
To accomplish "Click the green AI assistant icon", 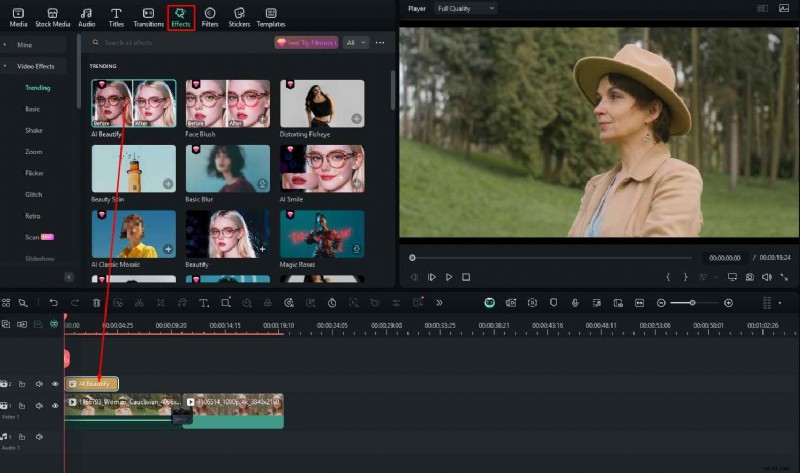I will [489, 303].
